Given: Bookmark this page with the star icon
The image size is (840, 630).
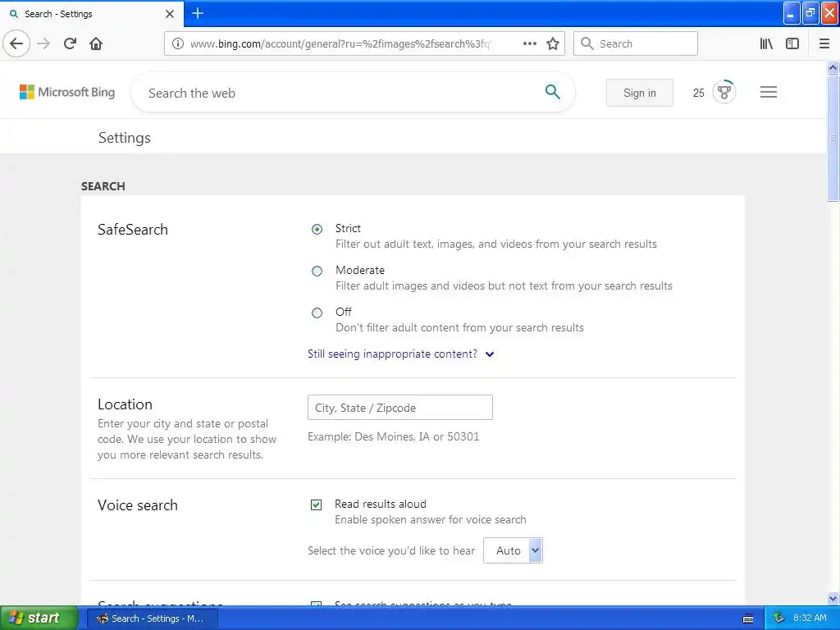Looking at the screenshot, I should [x=553, y=43].
